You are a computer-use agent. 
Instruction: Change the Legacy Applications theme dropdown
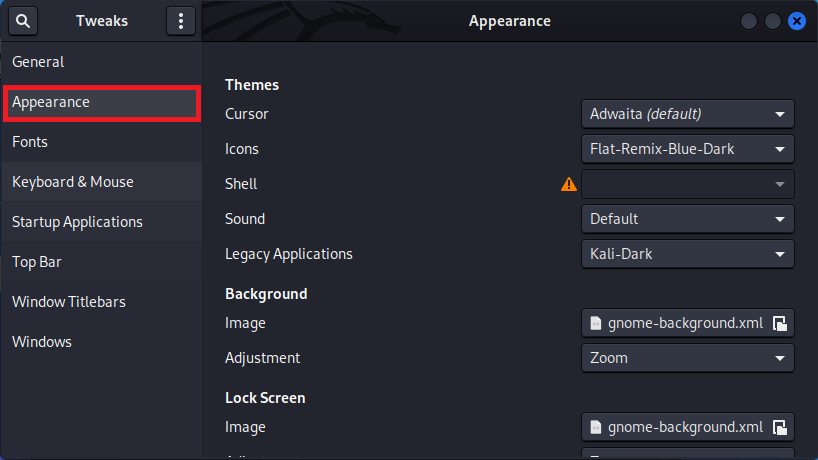(687, 254)
